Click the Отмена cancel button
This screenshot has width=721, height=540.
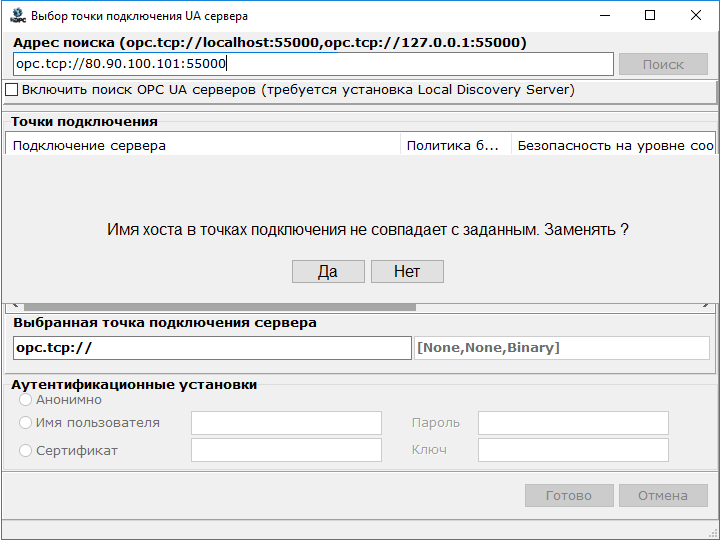(x=663, y=495)
